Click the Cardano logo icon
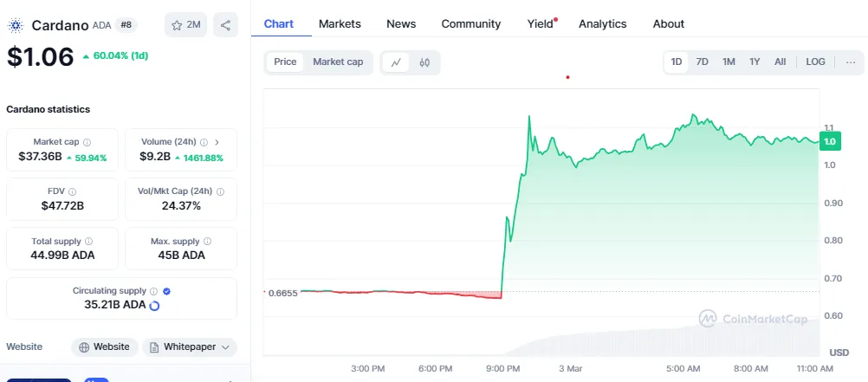Screen dimensions: 868x382 (x=16, y=25)
